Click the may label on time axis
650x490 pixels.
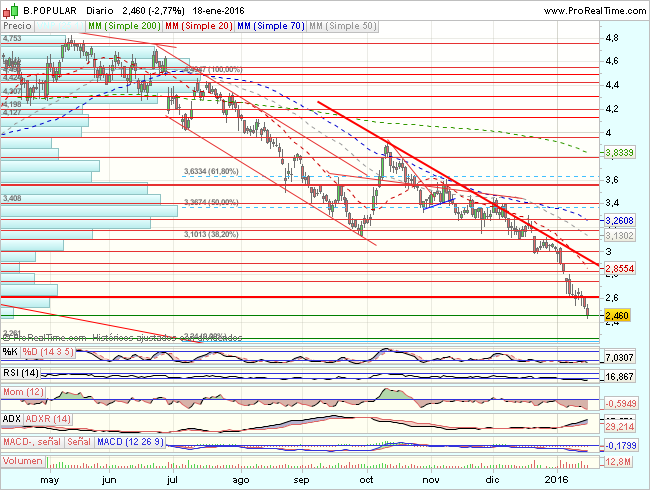pos(50,480)
